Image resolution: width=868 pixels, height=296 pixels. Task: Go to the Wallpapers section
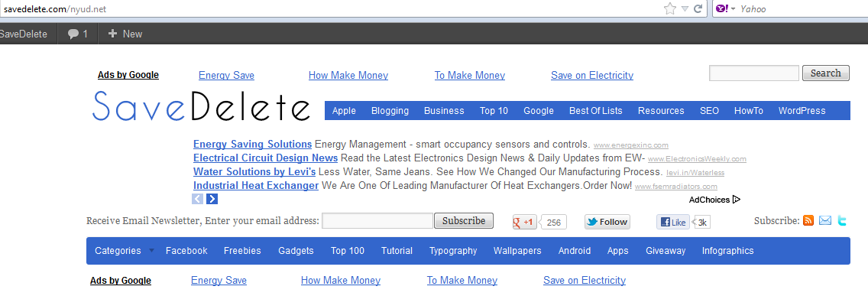517,251
